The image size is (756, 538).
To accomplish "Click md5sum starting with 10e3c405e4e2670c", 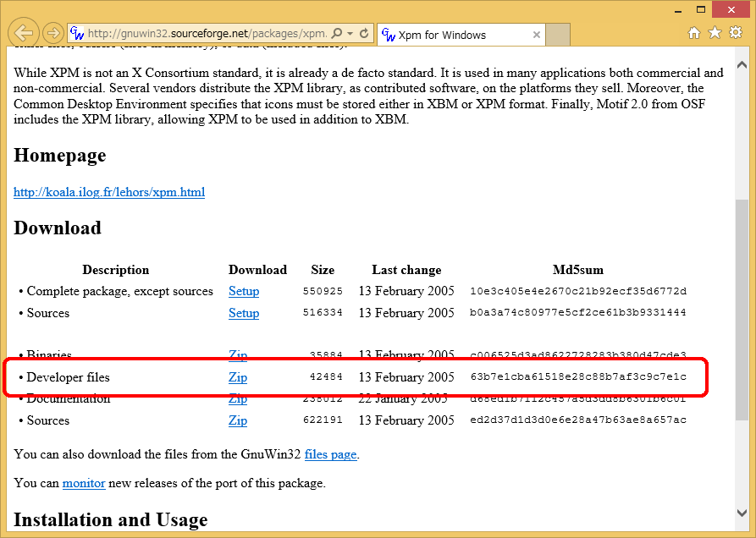I will [578, 291].
